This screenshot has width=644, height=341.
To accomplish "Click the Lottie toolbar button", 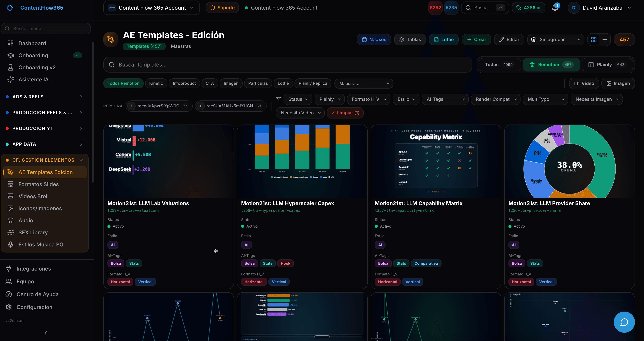I will (444, 40).
